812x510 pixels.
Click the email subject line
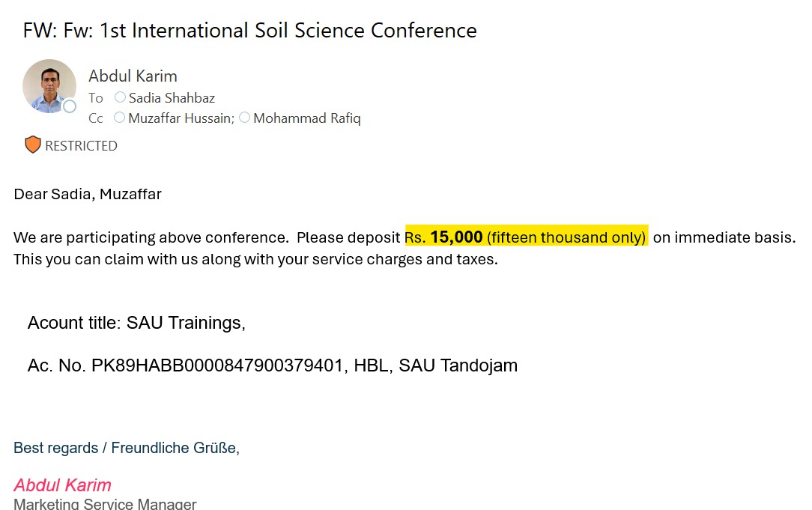(x=249, y=31)
